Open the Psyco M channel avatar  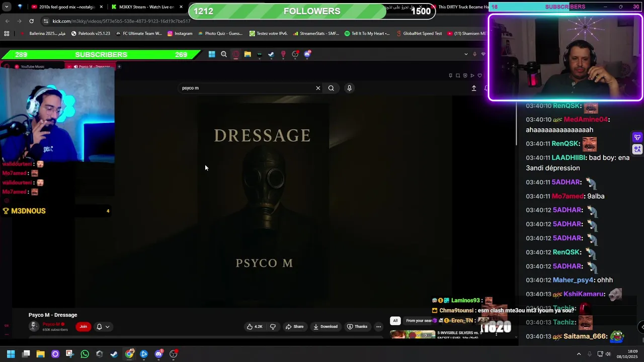pos(34,326)
